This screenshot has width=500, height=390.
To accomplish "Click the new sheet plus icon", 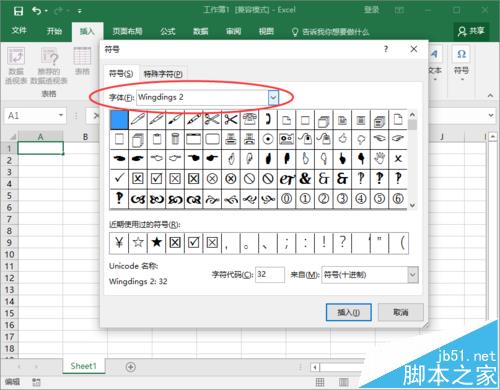I will (x=131, y=367).
